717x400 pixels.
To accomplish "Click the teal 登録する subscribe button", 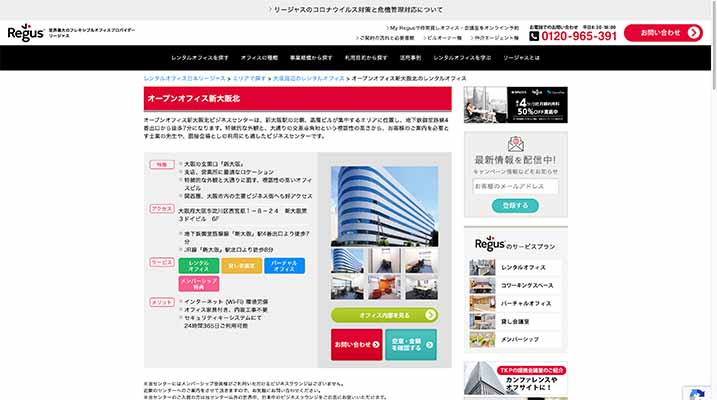I will (x=515, y=206).
